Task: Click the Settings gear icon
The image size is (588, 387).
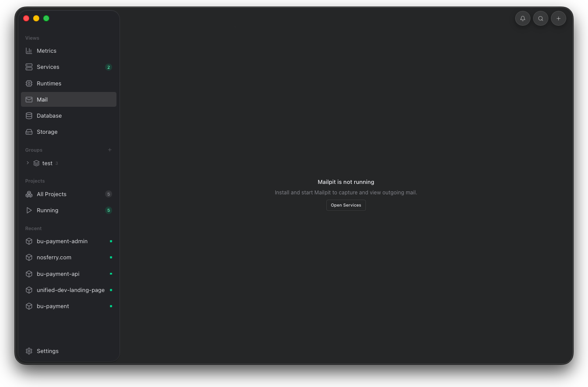Action: click(x=29, y=351)
